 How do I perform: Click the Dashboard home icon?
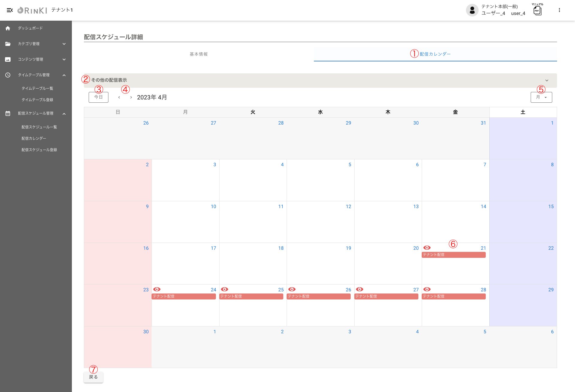click(x=8, y=28)
